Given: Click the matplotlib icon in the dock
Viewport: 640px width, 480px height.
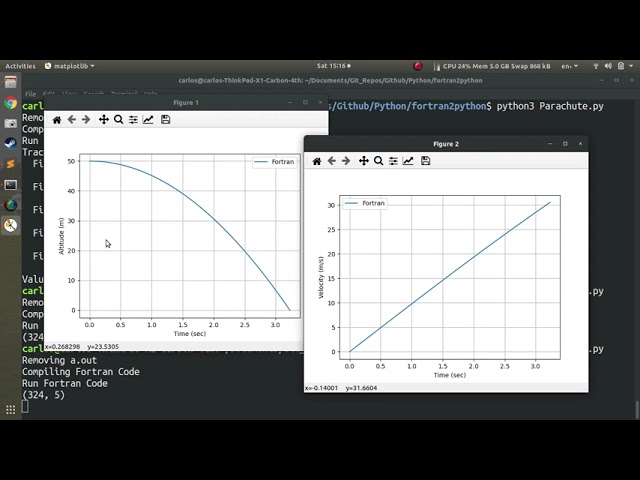Looking at the screenshot, I should (x=11, y=225).
